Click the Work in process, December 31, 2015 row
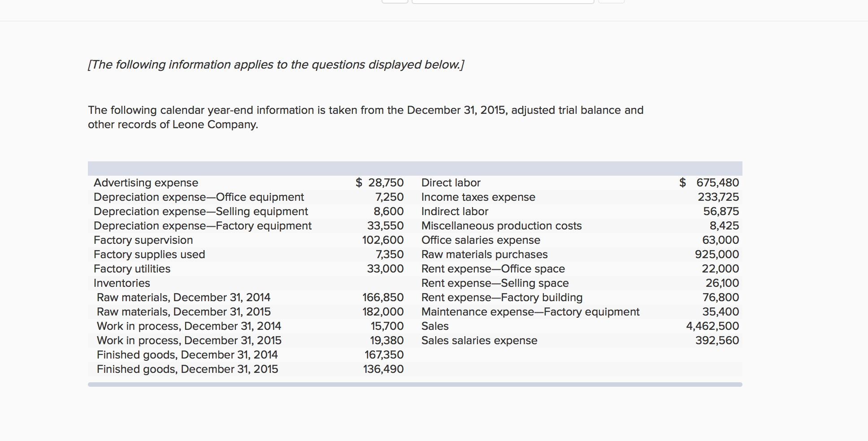868x441 pixels. pyautogui.click(x=189, y=340)
